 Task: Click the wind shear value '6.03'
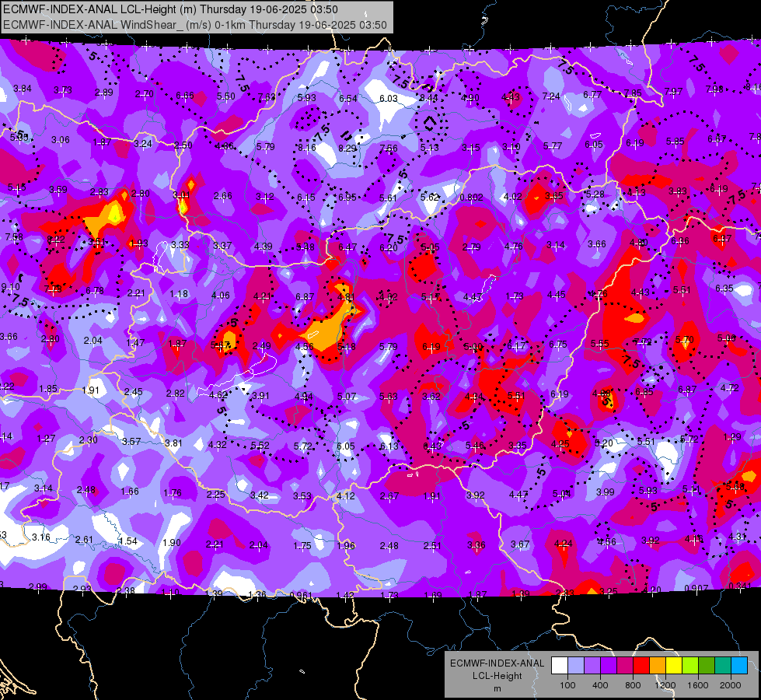click(388, 99)
